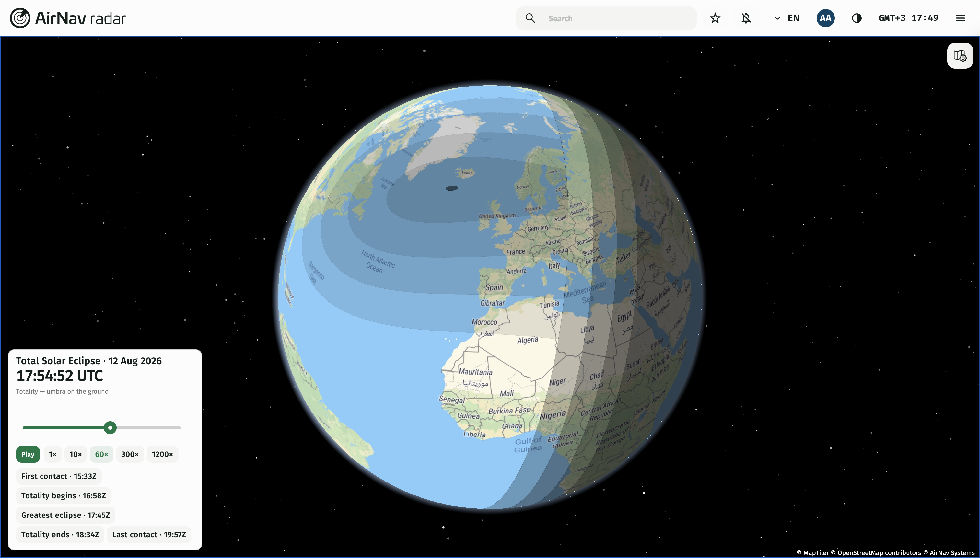Image resolution: width=980 pixels, height=558 pixels.
Task: Click the Spain label on the globe
Action: (x=494, y=287)
